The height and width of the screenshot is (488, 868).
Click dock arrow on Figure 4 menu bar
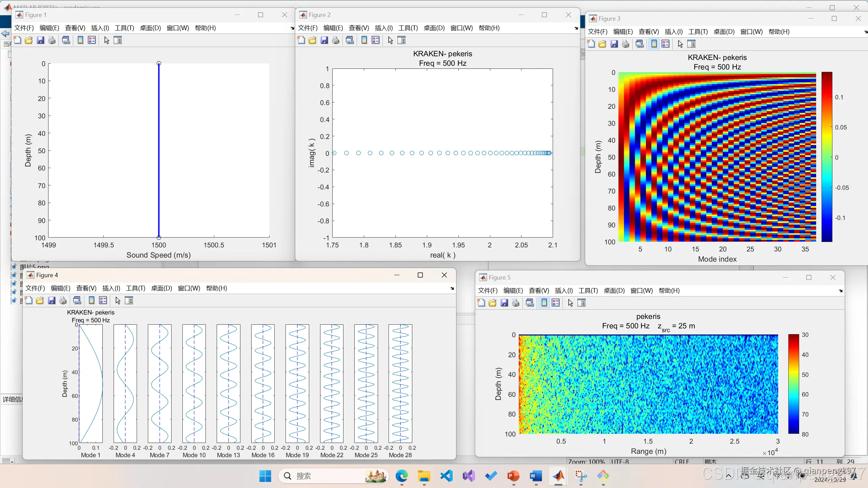[452, 288]
